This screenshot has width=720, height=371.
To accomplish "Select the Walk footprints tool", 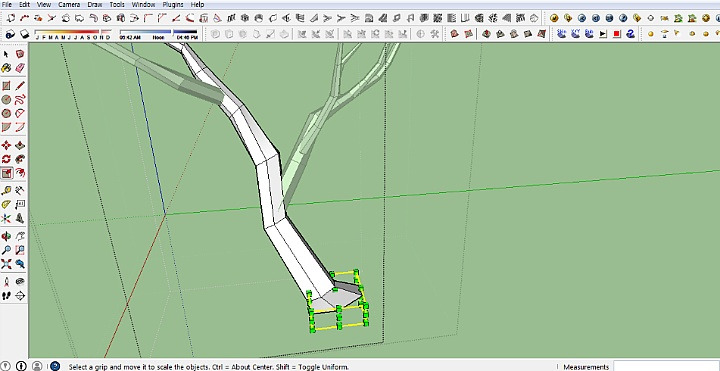I will coord(6,296).
